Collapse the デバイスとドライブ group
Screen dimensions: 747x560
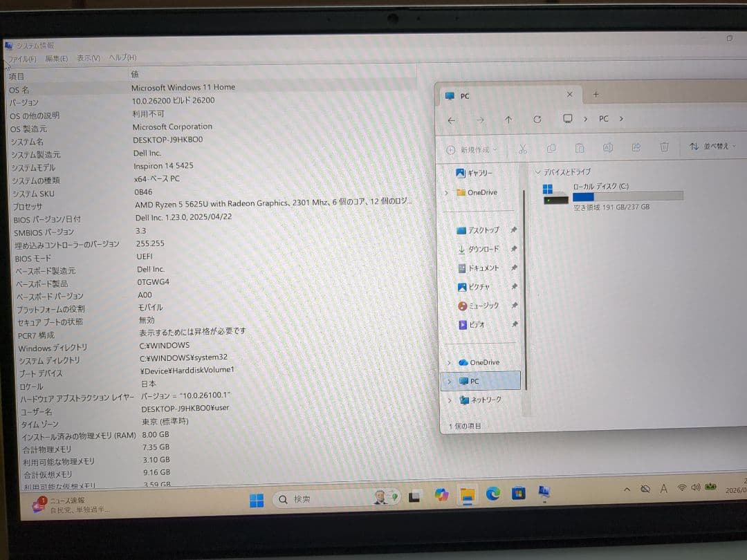click(x=537, y=171)
